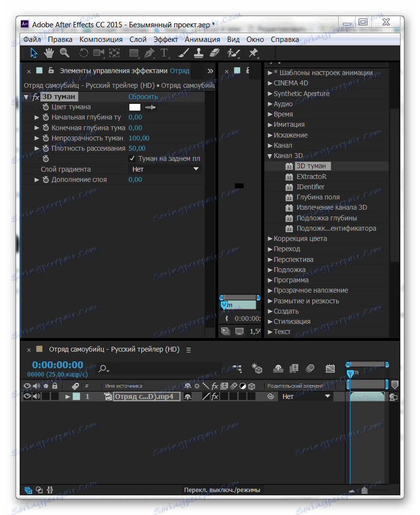The height and width of the screenshot is (515, 420).
Task: Click Перекл. выключ./режимы at the bottom
Action: (x=222, y=490)
